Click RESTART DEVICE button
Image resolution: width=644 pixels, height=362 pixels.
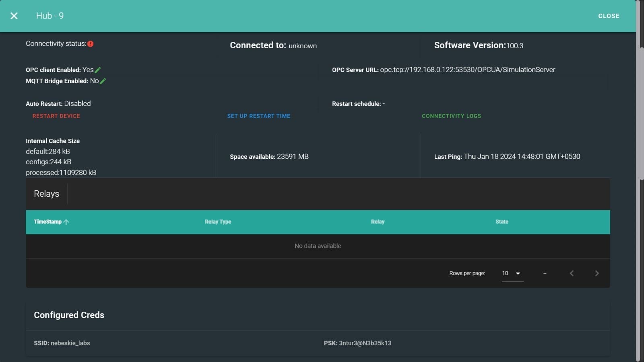(x=56, y=116)
